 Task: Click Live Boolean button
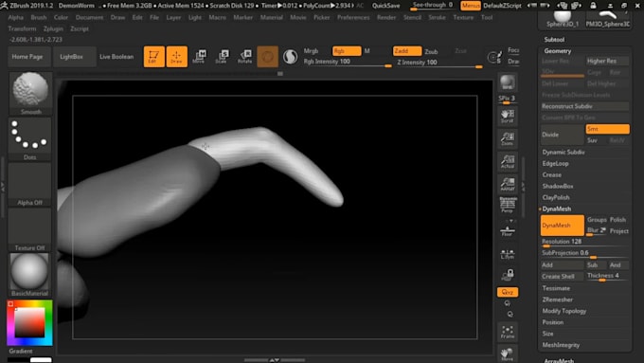[116, 57]
